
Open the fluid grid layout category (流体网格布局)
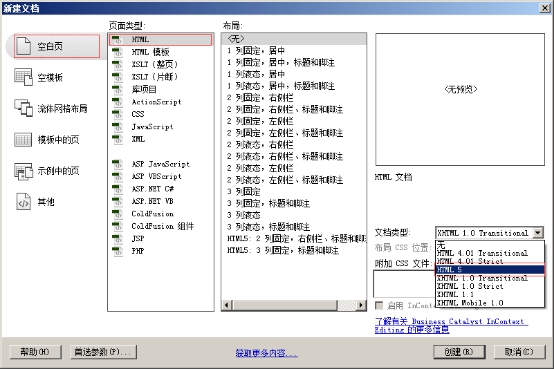23,108
